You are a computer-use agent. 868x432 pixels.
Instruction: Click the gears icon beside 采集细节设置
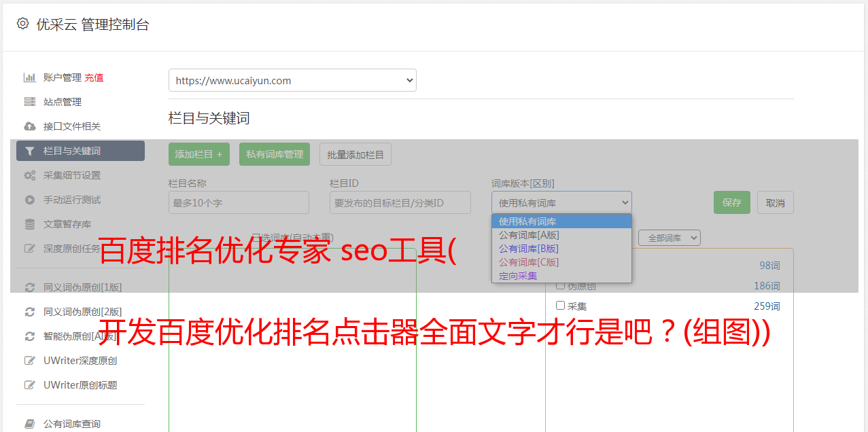[29, 175]
